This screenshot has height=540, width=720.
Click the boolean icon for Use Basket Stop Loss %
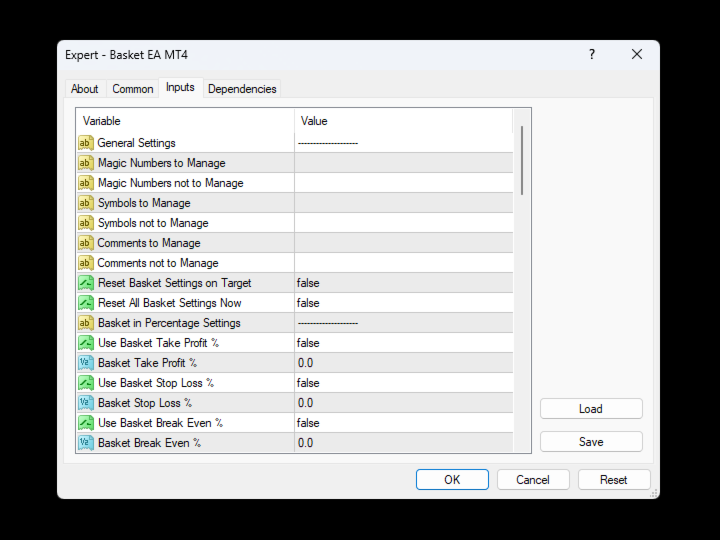[86, 382]
